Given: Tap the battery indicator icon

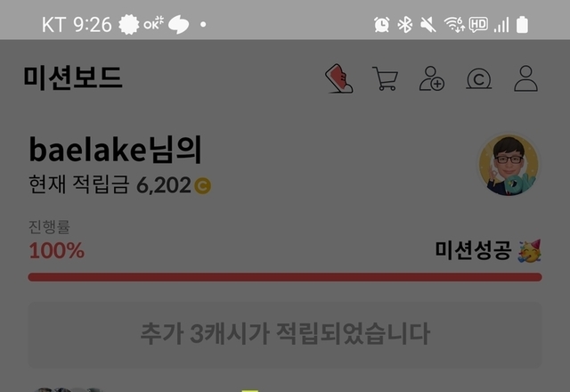Looking at the screenshot, I should pyautogui.click(x=522, y=25).
